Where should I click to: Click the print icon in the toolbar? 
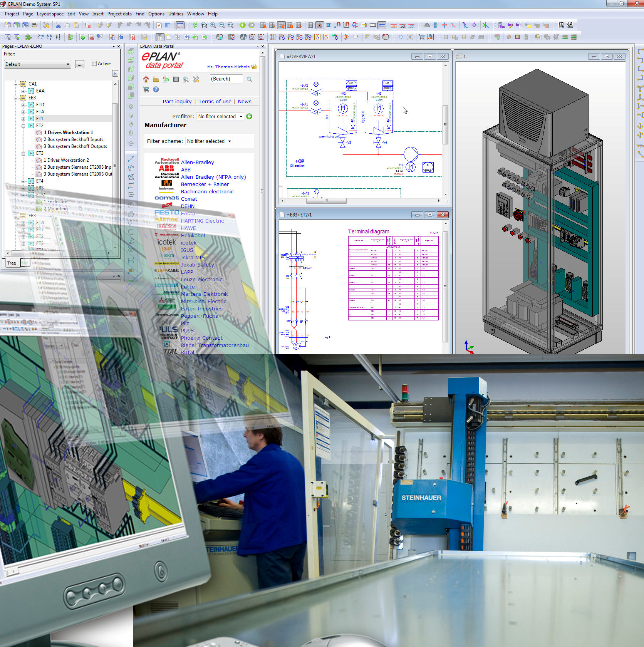tap(35, 25)
